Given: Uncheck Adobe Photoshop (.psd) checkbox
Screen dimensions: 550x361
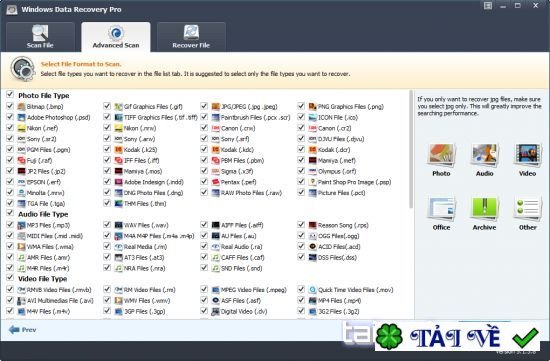Looking at the screenshot, I should tap(10, 116).
